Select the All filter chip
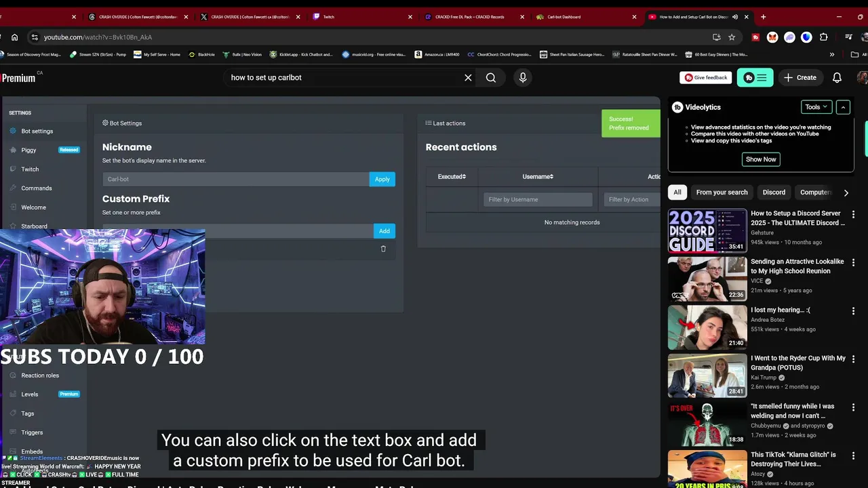Image resolution: width=868 pixels, height=488 pixels. [677, 192]
